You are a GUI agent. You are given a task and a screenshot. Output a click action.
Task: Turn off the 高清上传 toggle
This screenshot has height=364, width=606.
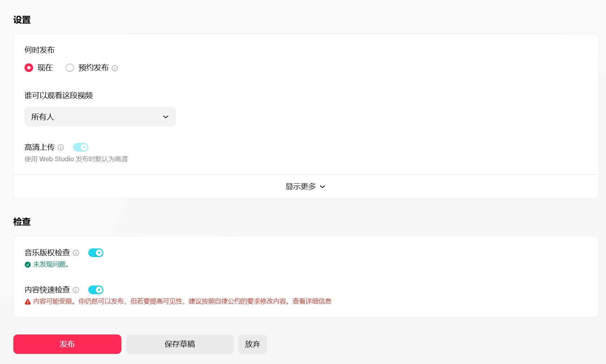pos(80,147)
